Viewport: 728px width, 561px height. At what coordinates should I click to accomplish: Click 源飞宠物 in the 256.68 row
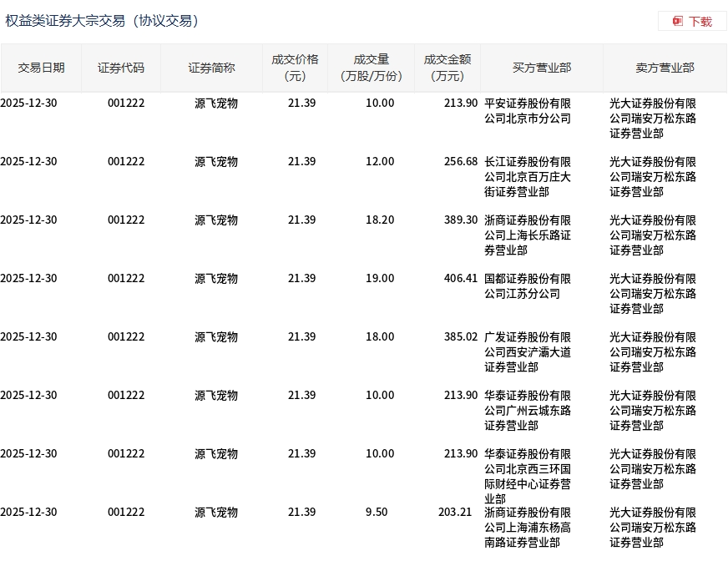click(x=216, y=162)
